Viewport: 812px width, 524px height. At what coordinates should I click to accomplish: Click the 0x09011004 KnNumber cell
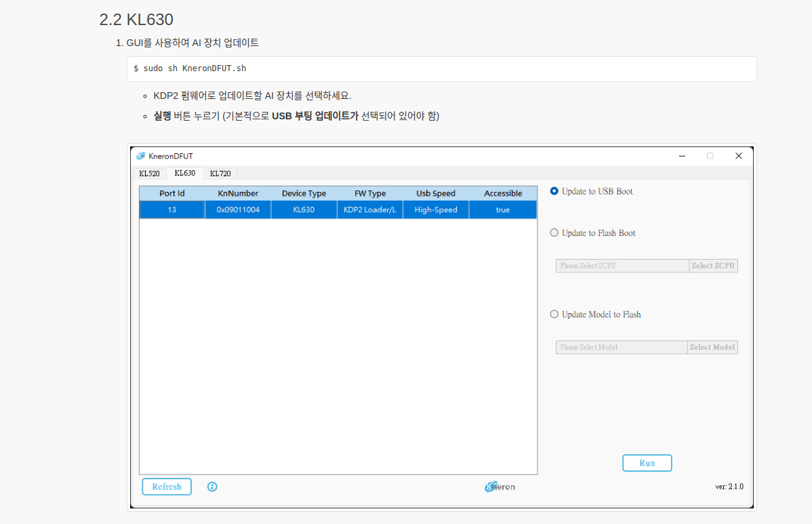click(238, 209)
